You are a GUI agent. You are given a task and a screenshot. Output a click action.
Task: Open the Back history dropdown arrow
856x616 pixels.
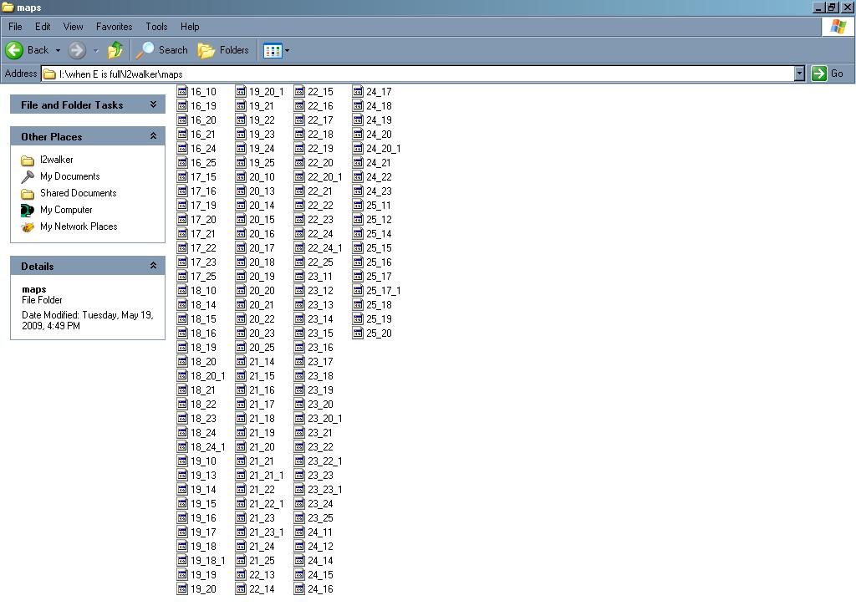pyautogui.click(x=58, y=50)
